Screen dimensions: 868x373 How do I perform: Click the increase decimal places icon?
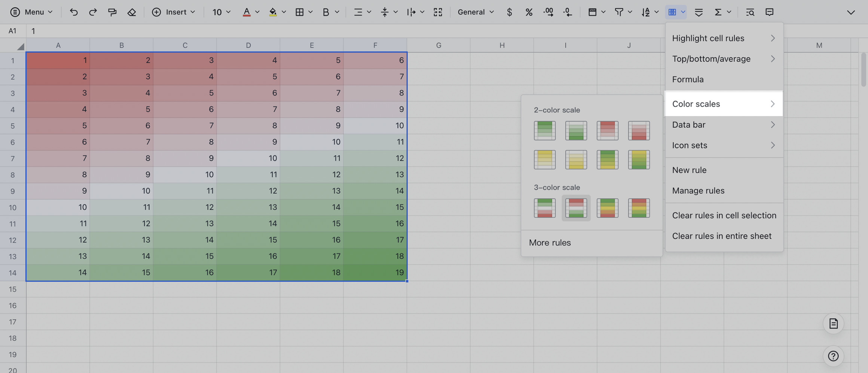(548, 12)
